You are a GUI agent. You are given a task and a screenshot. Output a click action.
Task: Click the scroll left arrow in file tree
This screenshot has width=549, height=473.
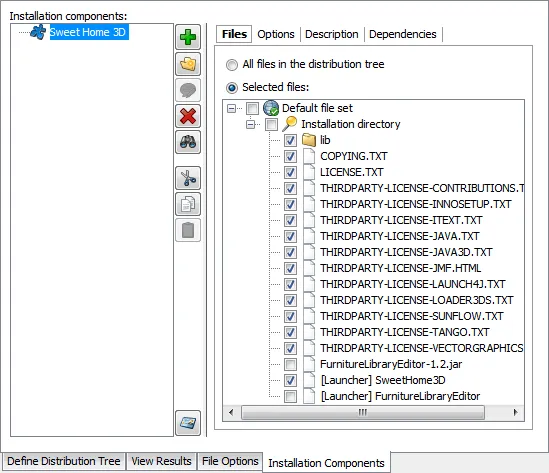(x=231, y=412)
